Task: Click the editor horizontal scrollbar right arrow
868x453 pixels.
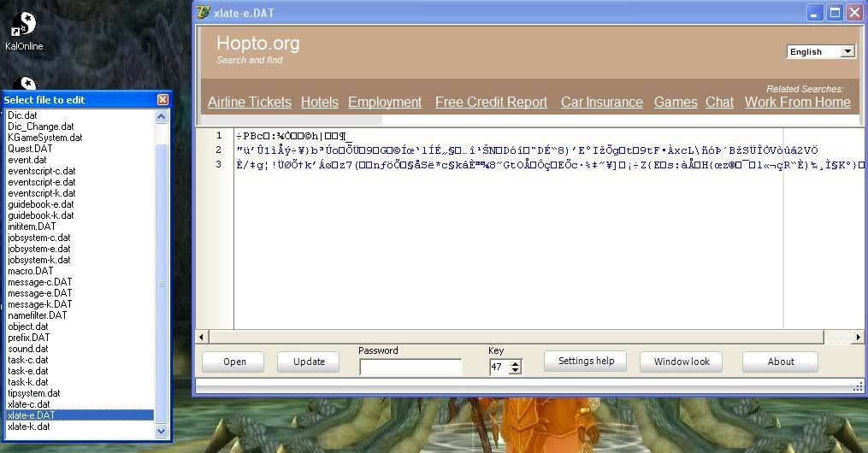Action: (859, 337)
